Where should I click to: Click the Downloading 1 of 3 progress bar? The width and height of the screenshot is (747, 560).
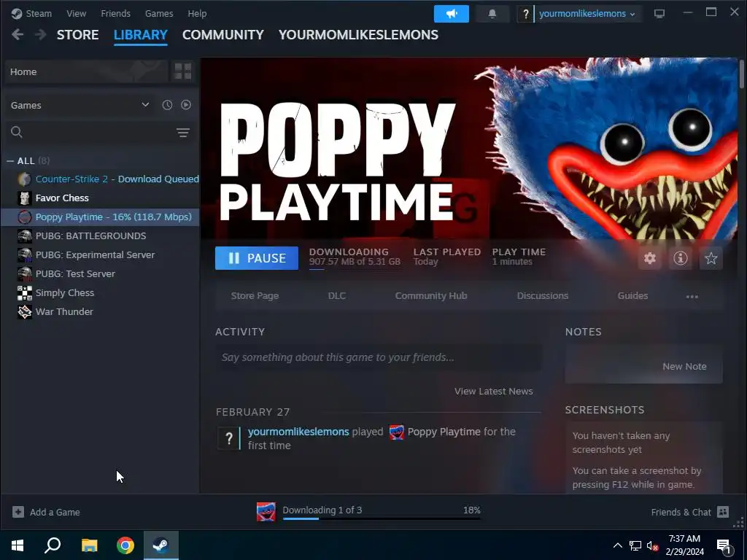pos(382,518)
